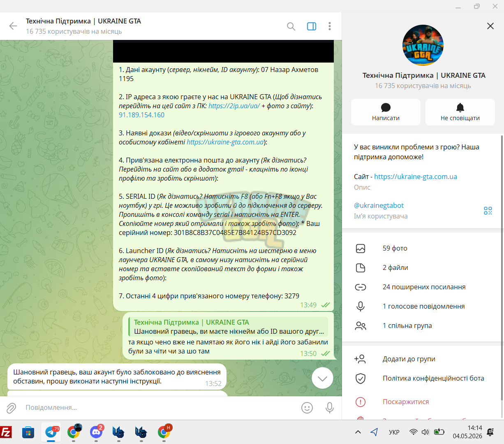Switch the УКР keyboard language

point(394,432)
